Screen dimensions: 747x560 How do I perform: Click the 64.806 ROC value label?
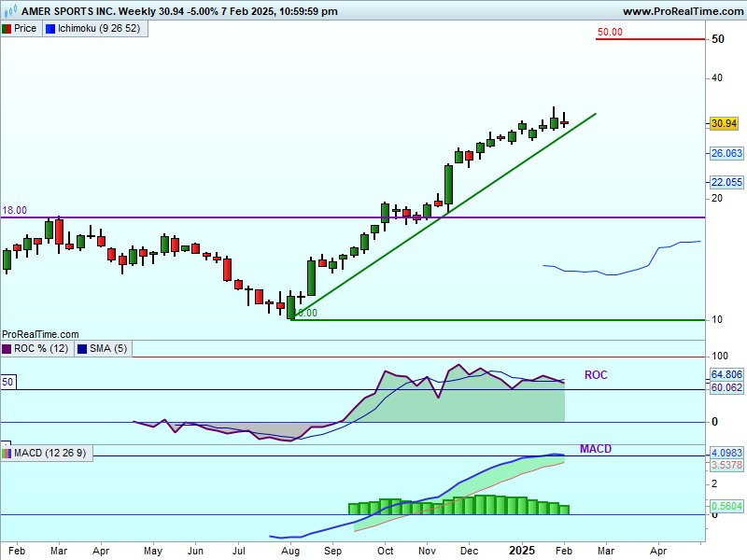pos(726,374)
